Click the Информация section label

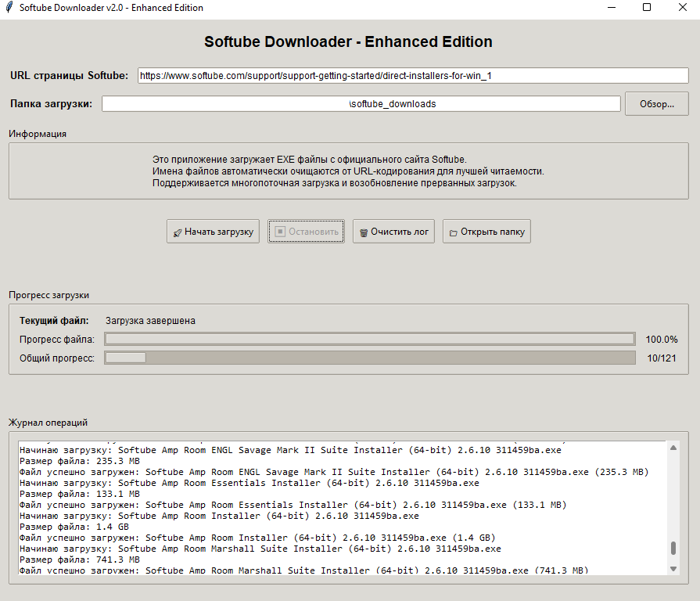pyautogui.click(x=38, y=134)
